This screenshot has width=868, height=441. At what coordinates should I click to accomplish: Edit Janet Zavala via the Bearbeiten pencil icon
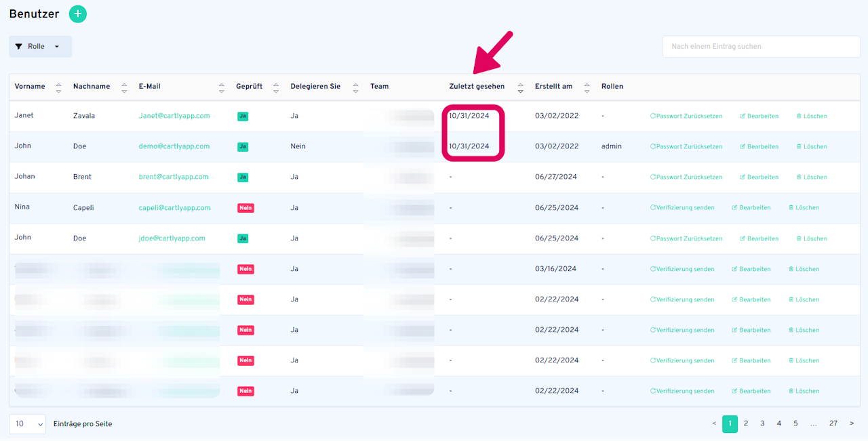(759, 116)
